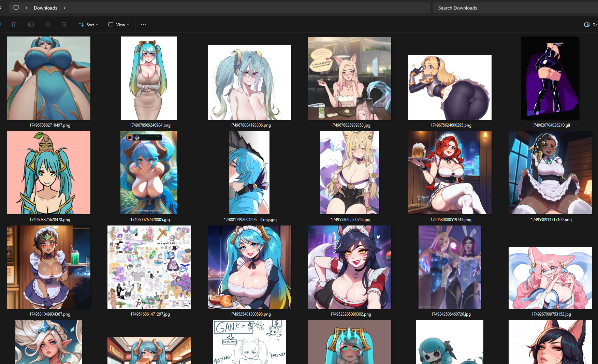
Task: Expand the chevron right after the PC icon
Action: (26, 8)
